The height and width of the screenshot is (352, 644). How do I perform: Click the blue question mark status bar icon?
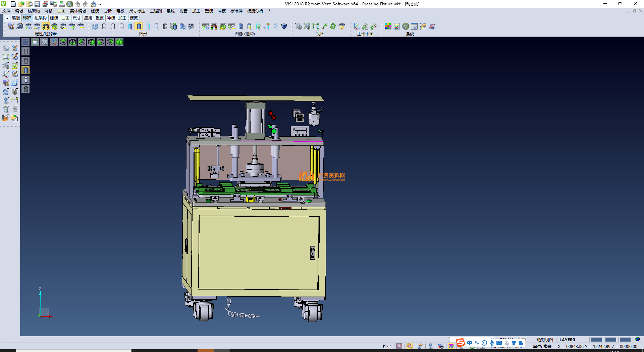click(x=430, y=346)
